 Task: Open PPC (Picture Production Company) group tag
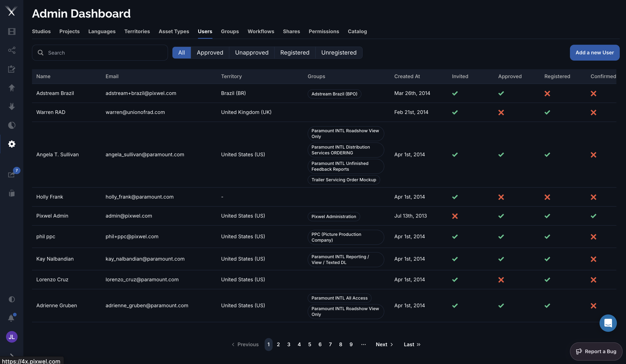click(346, 237)
